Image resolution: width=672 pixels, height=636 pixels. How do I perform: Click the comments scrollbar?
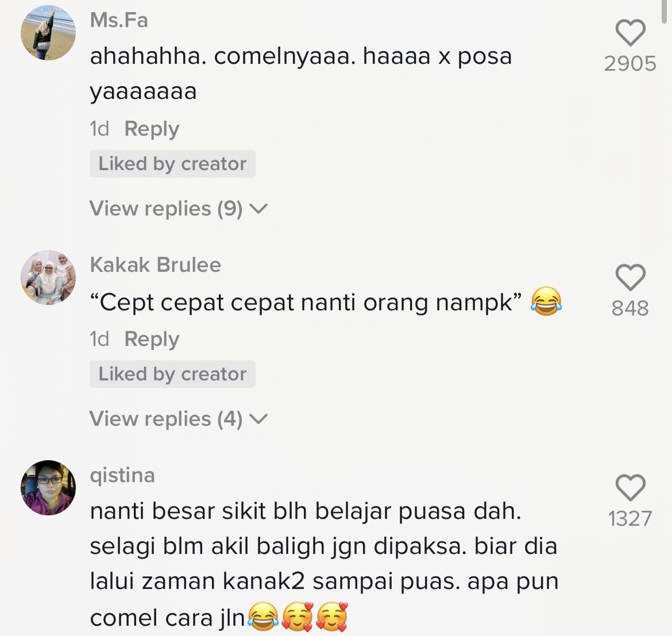coord(666,12)
